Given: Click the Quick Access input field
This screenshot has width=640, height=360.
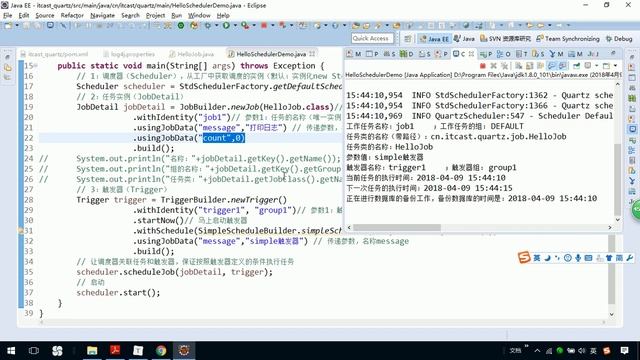Looking at the screenshot, I should (x=372, y=38).
